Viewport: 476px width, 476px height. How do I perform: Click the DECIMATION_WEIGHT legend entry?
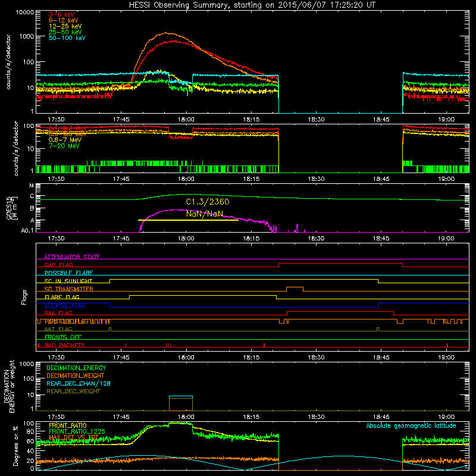76,375
